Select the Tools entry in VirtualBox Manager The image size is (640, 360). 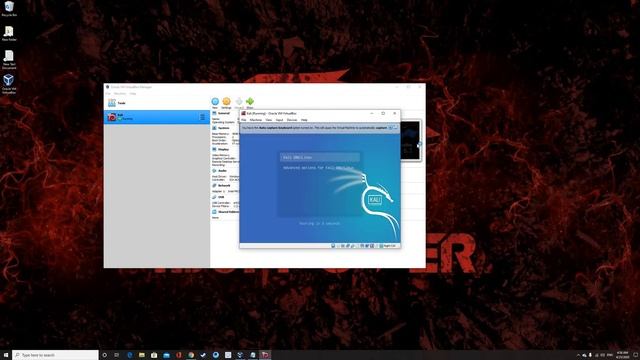click(157, 103)
